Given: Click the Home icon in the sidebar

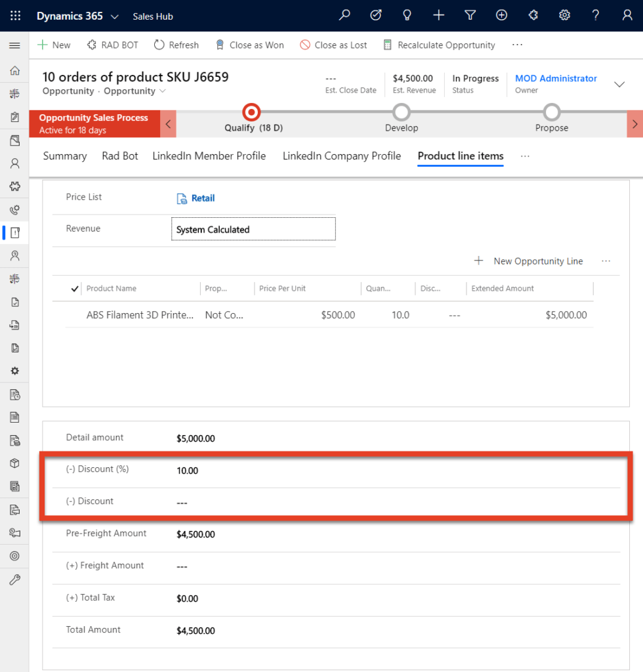Looking at the screenshot, I should click(14, 70).
